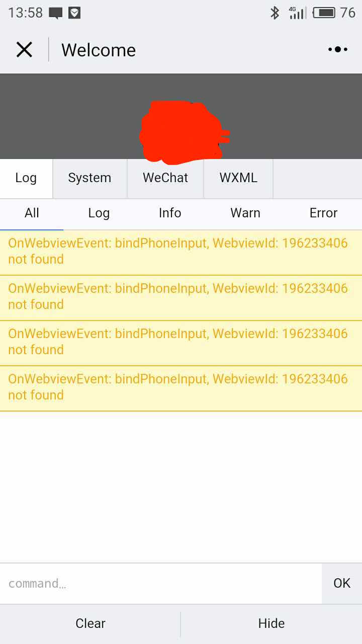Viewport: 362px width, 644px height.
Task: Filter console by Log level
Action: click(99, 213)
